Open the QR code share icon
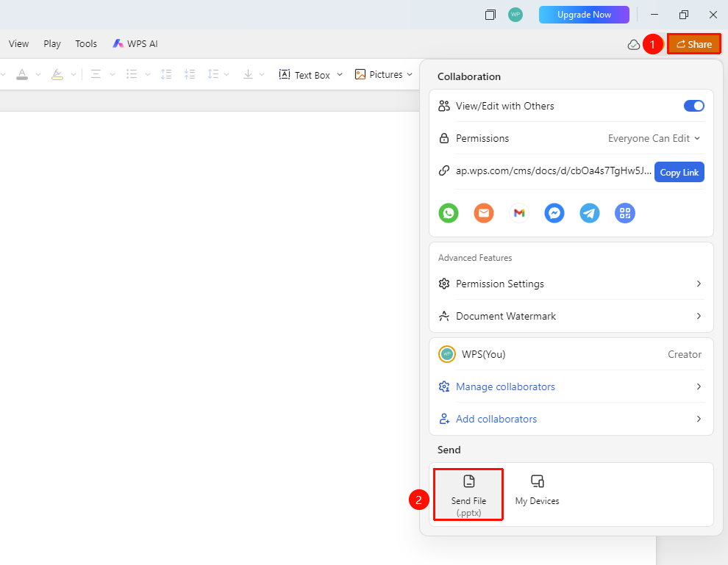Image resolution: width=728 pixels, height=565 pixels. click(625, 213)
